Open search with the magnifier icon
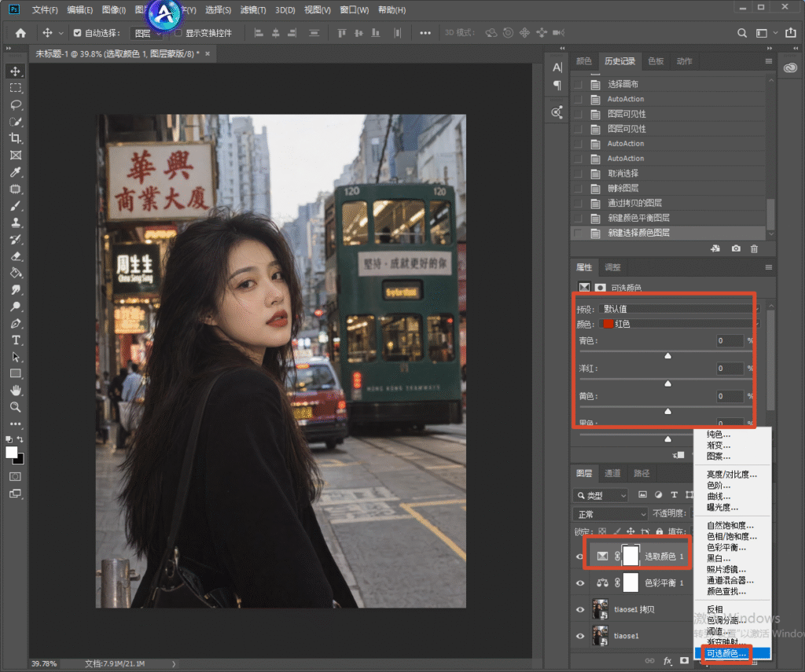Image resolution: width=805 pixels, height=672 pixels. (742, 33)
